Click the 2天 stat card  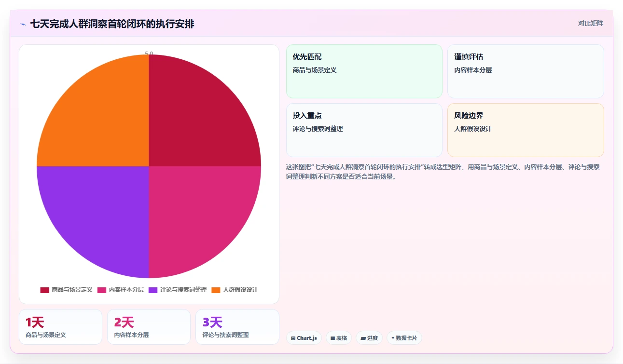[149, 327]
